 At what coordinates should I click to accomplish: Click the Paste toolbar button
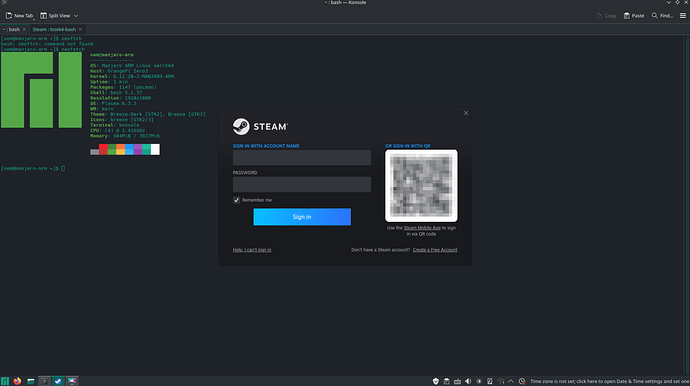click(634, 16)
